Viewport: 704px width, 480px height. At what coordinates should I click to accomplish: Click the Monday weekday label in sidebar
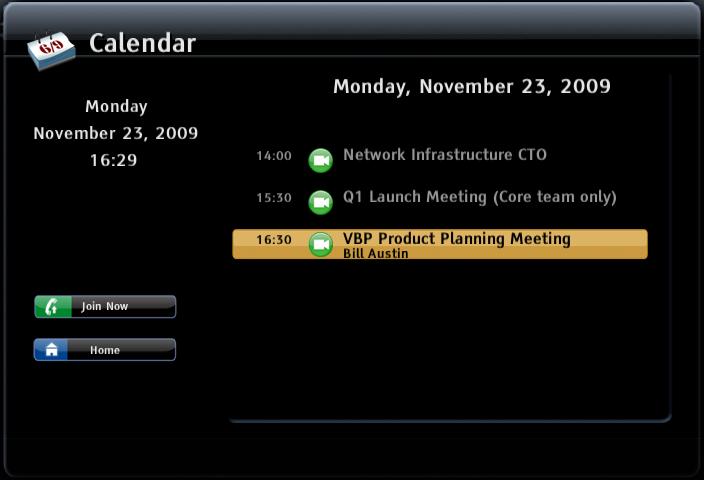(x=116, y=107)
